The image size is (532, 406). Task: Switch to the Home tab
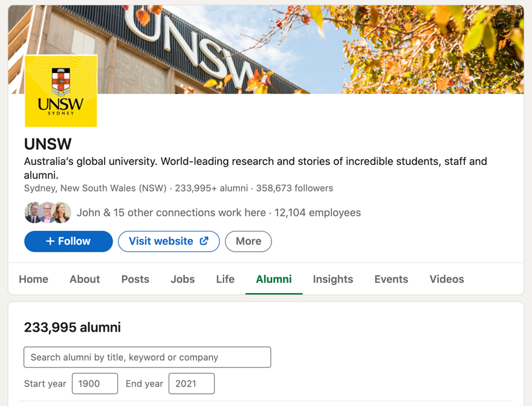coord(34,279)
